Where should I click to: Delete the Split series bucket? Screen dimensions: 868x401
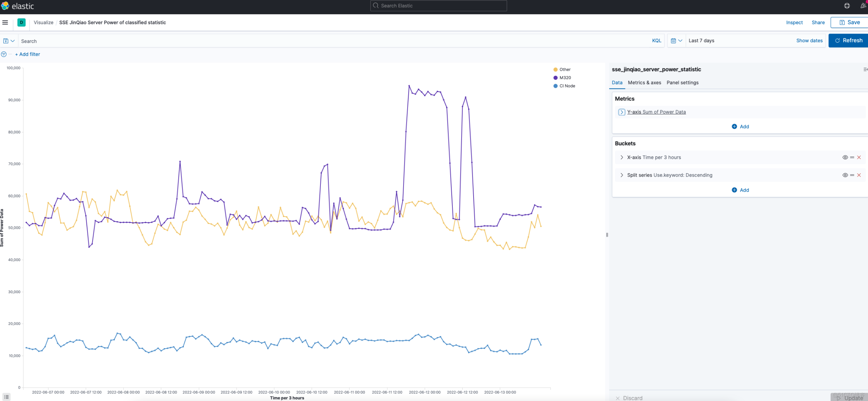(x=859, y=175)
